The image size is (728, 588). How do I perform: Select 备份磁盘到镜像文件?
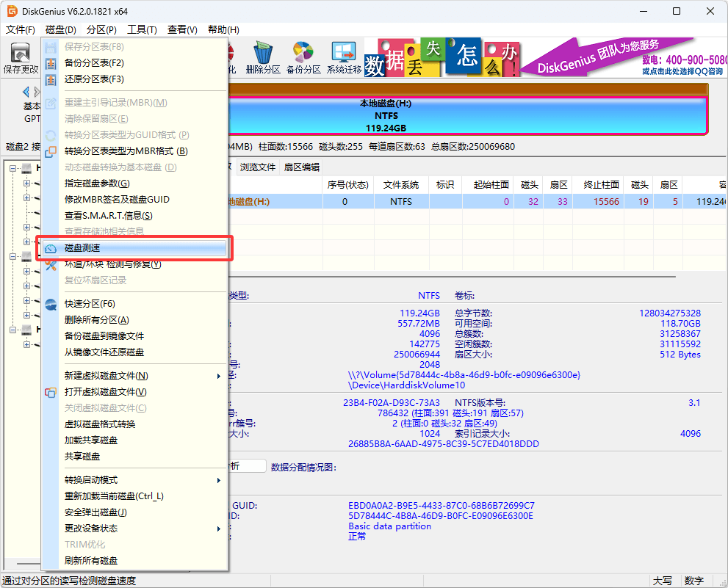(134, 336)
